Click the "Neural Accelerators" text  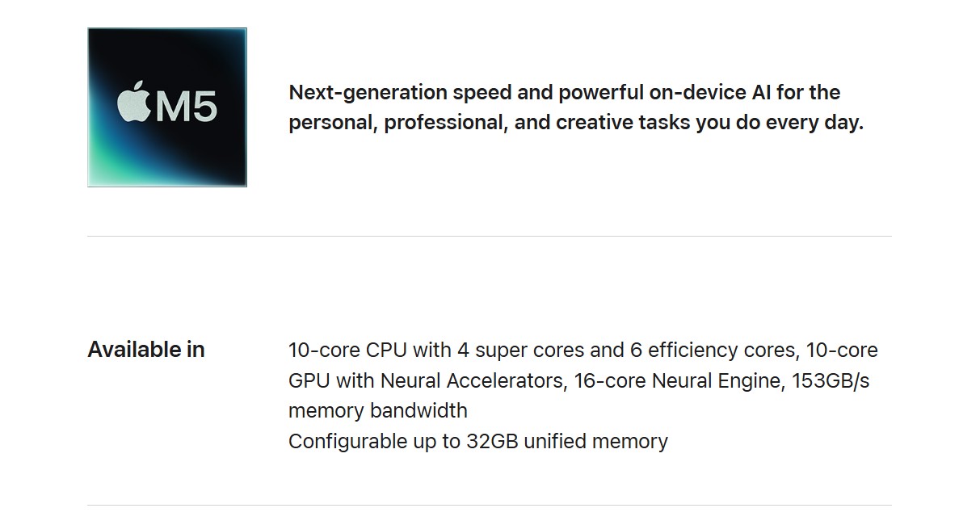click(x=471, y=380)
